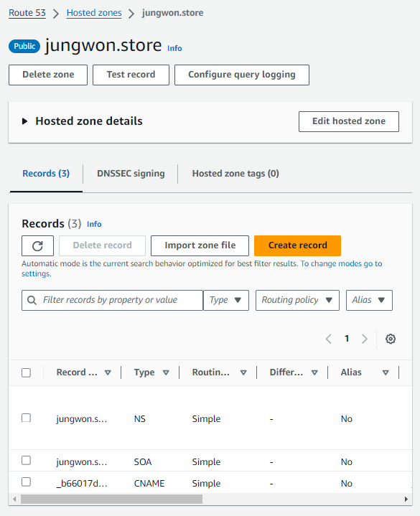Image resolution: width=420 pixels, height=516 pixels.
Task: Click search magnifier icon in filter box
Action: 32,300
